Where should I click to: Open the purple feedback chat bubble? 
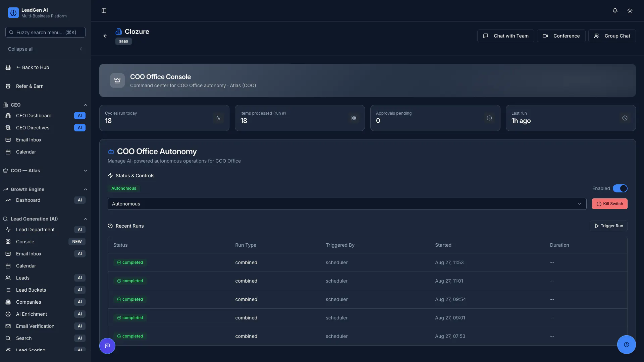[107, 346]
